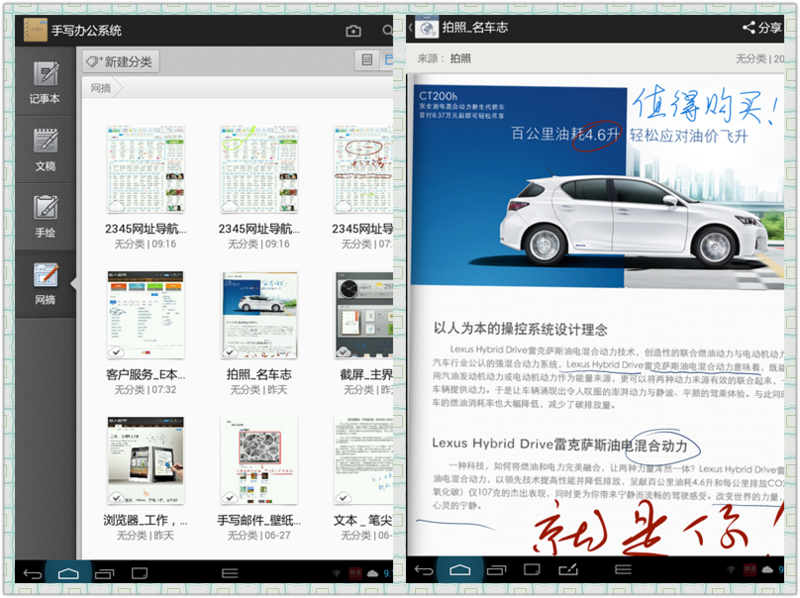Tap the back arrow in left screen navigation bar

(33, 574)
